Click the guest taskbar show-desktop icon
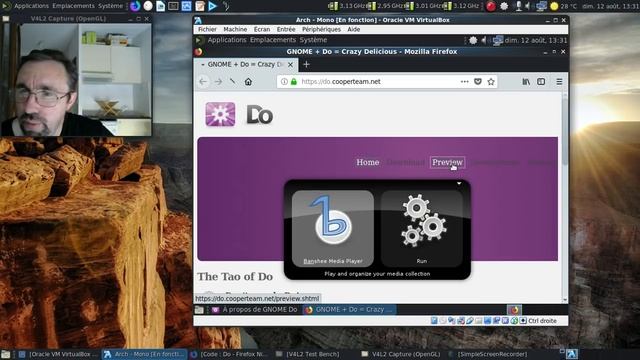 click(199, 310)
